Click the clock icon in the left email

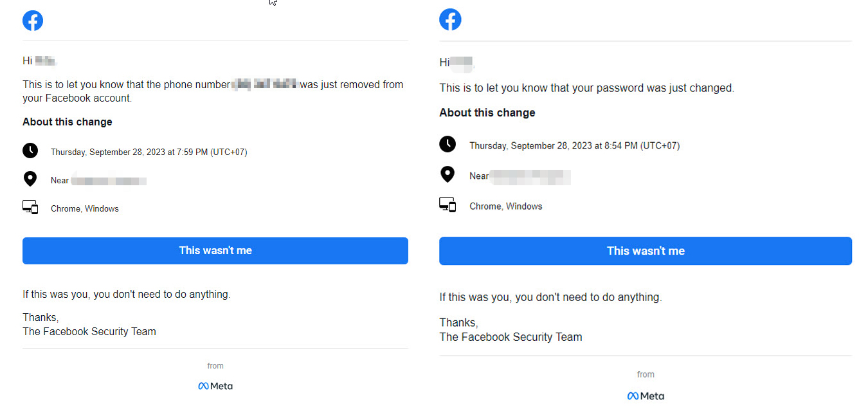(30, 151)
